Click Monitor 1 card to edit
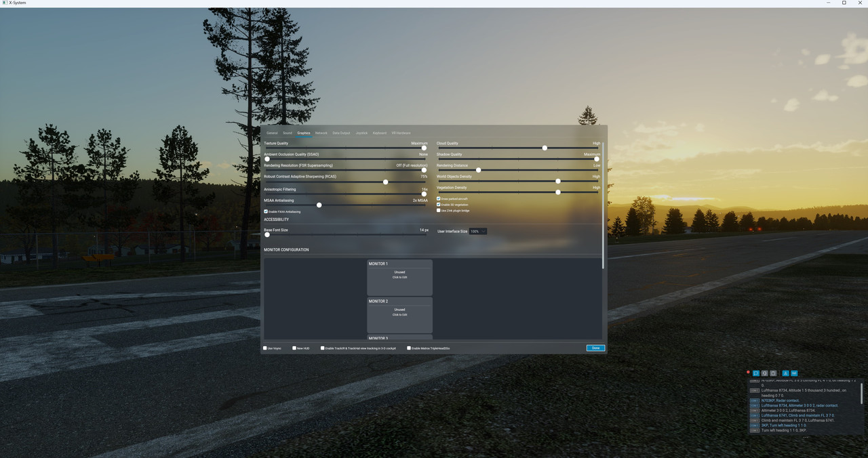The width and height of the screenshot is (868, 458). [x=400, y=277]
